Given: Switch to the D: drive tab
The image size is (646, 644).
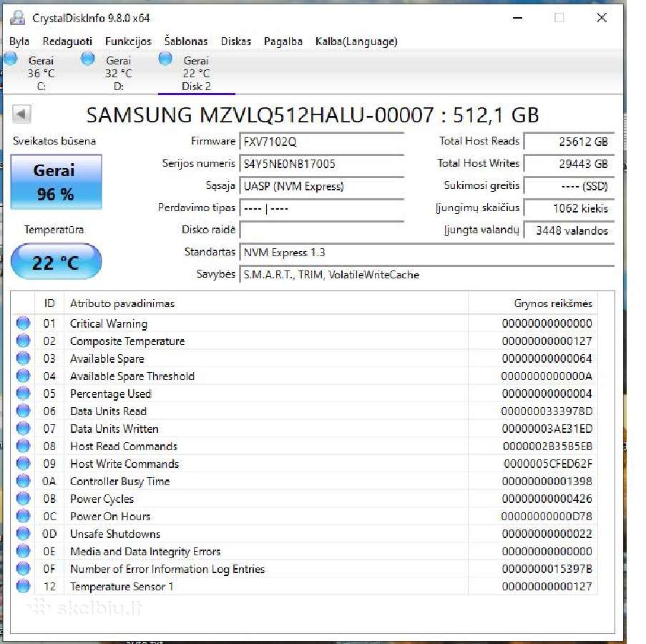Looking at the screenshot, I should [x=118, y=73].
